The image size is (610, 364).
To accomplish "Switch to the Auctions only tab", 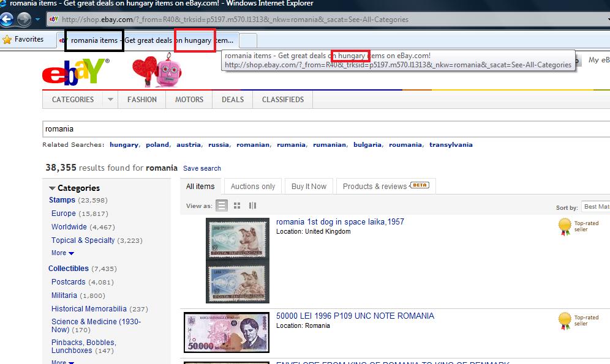I will pos(253,187).
